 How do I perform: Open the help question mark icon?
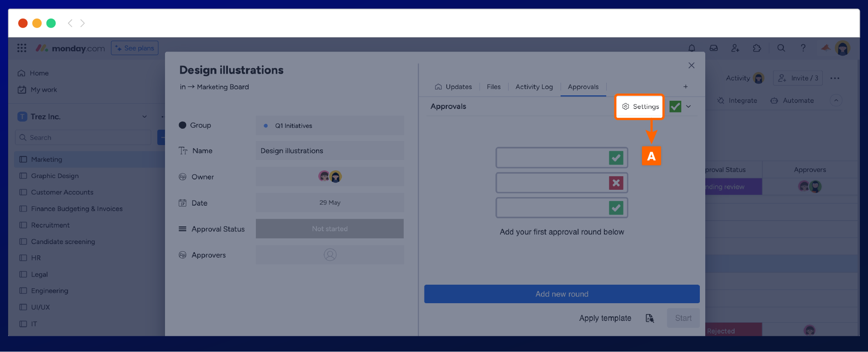click(x=803, y=48)
